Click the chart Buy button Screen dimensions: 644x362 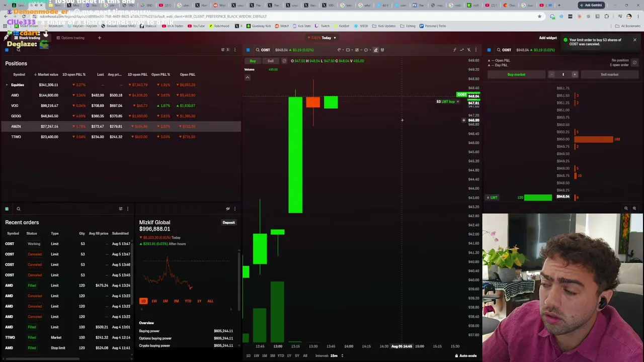pos(253,61)
